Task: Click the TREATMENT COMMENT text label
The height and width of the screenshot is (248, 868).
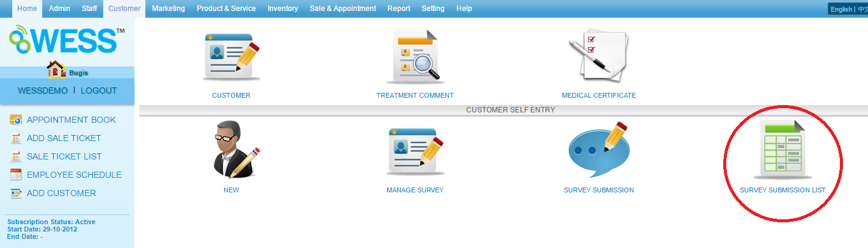Action: [415, 95]
